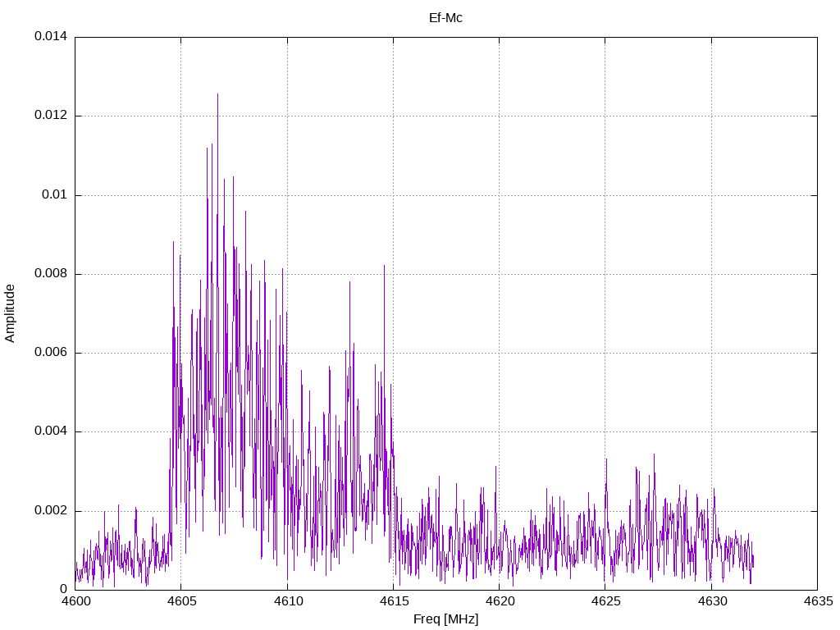Image resolution: width=840 pixels, height=630 pixels.
Task: Select the 4600 x-axis tick label
Action: [75, 601]
